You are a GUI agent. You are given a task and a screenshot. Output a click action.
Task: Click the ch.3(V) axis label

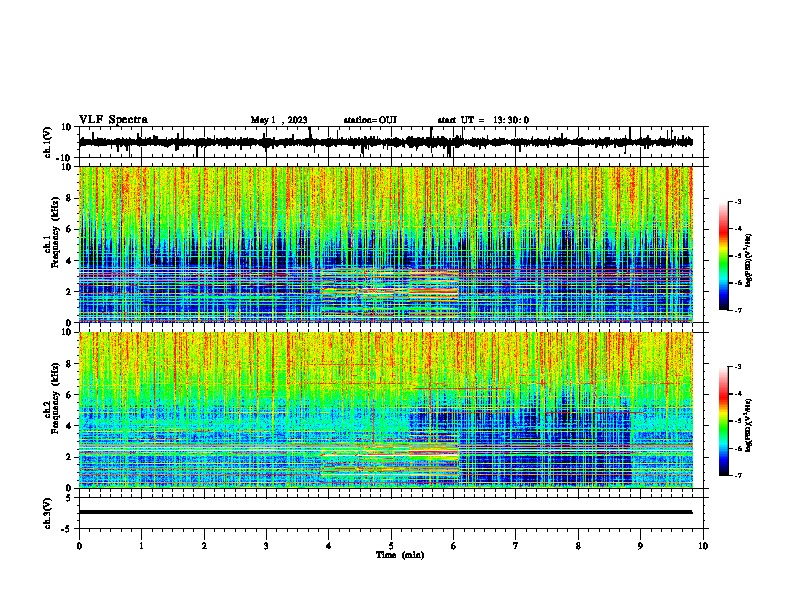click(48, 513)
